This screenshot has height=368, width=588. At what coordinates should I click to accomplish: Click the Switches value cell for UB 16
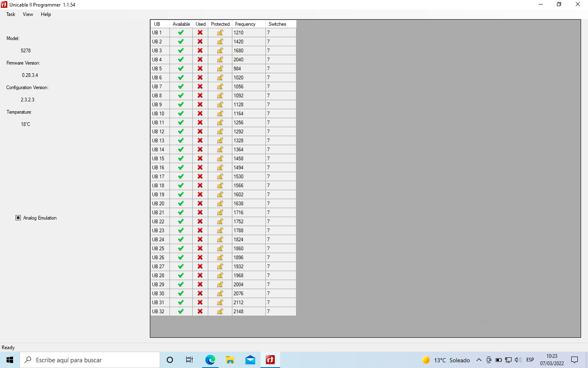280,168
